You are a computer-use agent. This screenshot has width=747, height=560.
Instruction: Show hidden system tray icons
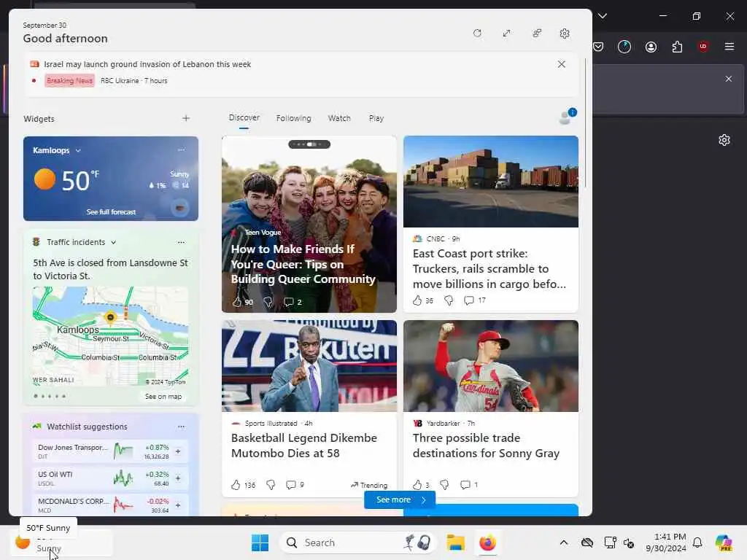[564, 542]
